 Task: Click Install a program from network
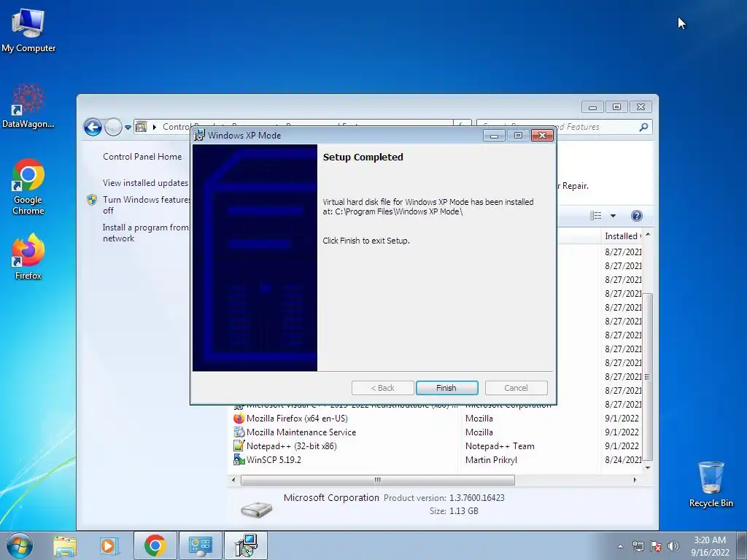click(x=146, y=233)
